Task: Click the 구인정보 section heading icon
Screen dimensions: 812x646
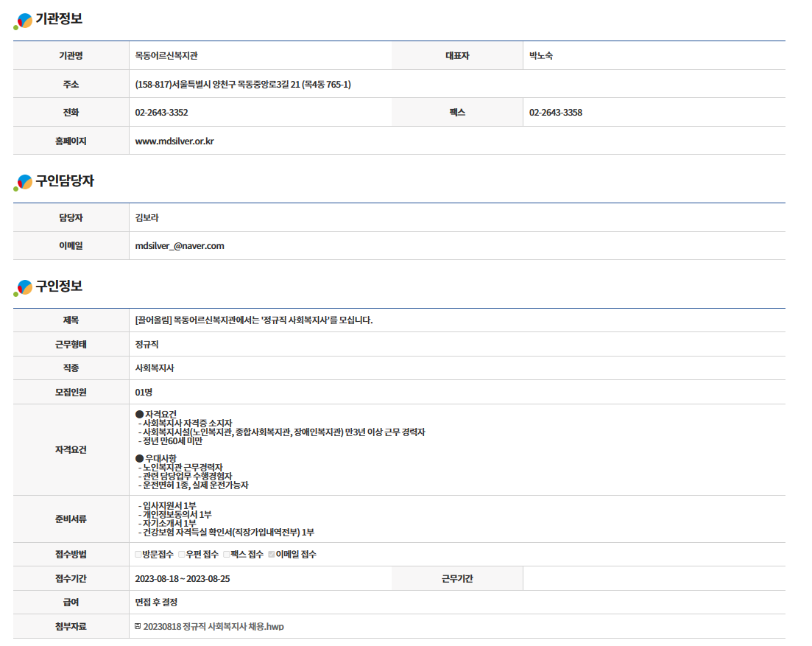Action: pyautogui.click(x=24, y=287)
